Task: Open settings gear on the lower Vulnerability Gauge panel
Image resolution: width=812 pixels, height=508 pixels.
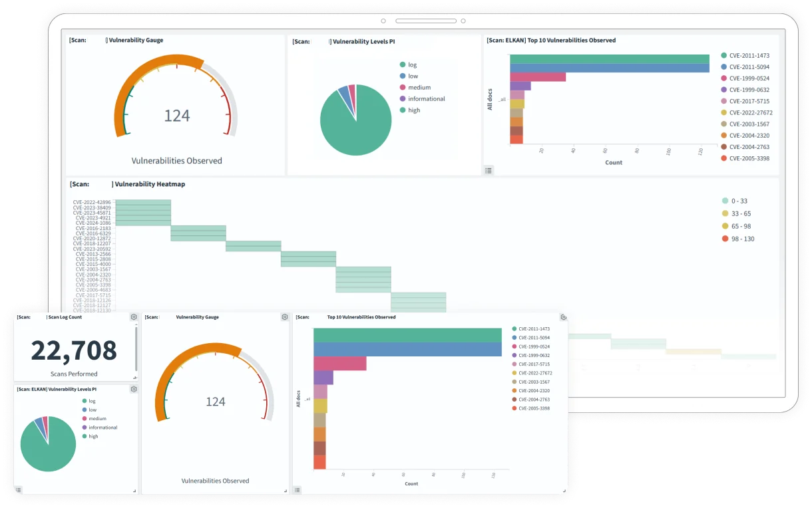Action: pos(285,317)
